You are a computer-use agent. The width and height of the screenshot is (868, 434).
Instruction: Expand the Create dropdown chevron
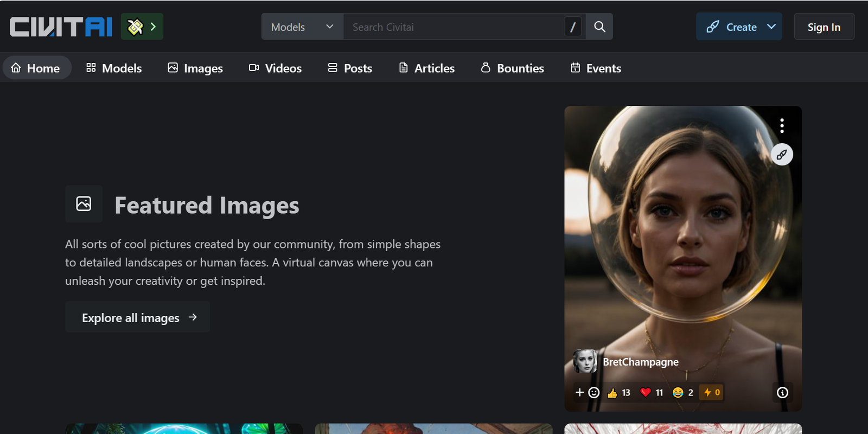[771, 27]
